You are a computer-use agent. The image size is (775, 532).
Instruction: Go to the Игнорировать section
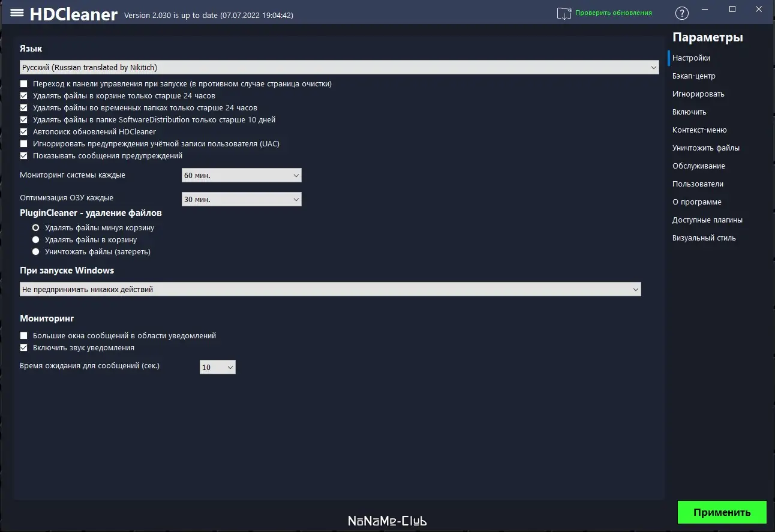click(x=698, y=94)
